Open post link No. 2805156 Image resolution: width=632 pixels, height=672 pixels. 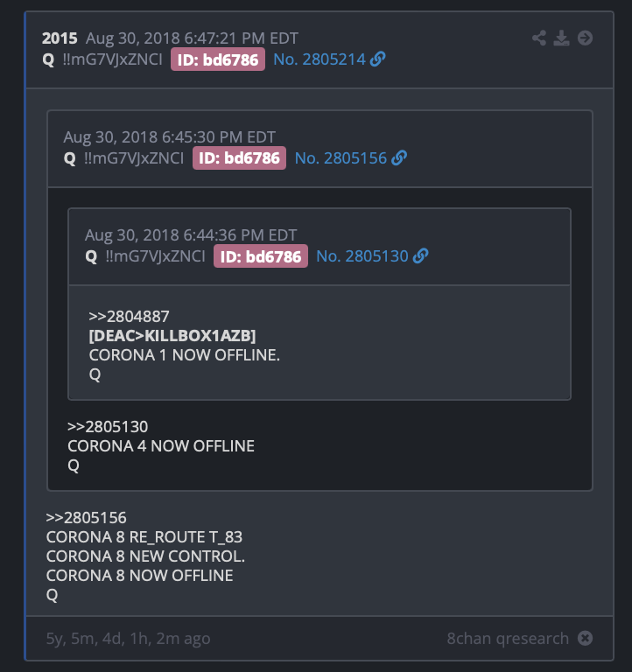tap(341, 157)
